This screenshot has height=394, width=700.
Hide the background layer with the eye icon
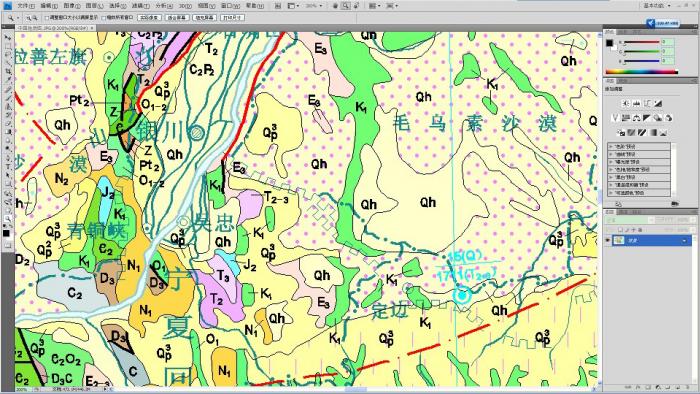[608, 241]
